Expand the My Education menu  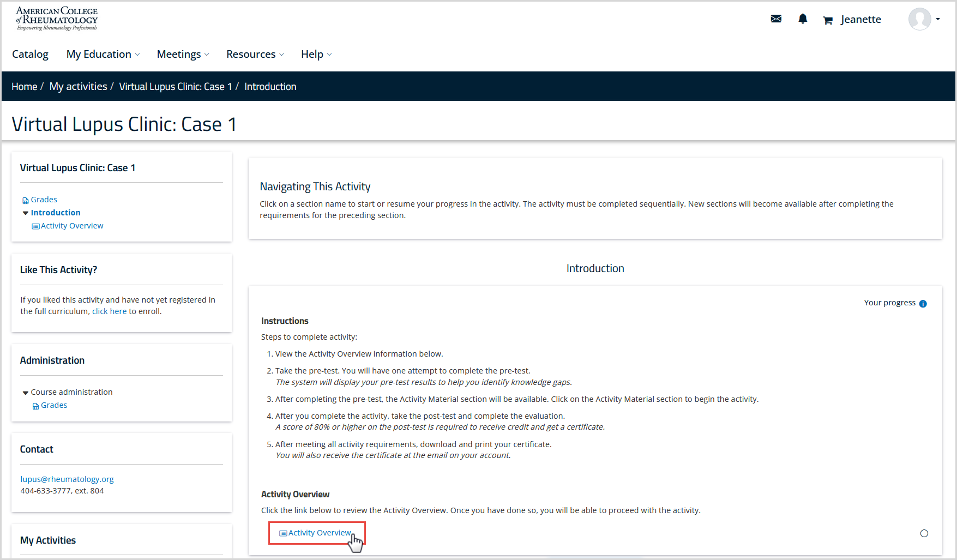click(x=103, y=54)
